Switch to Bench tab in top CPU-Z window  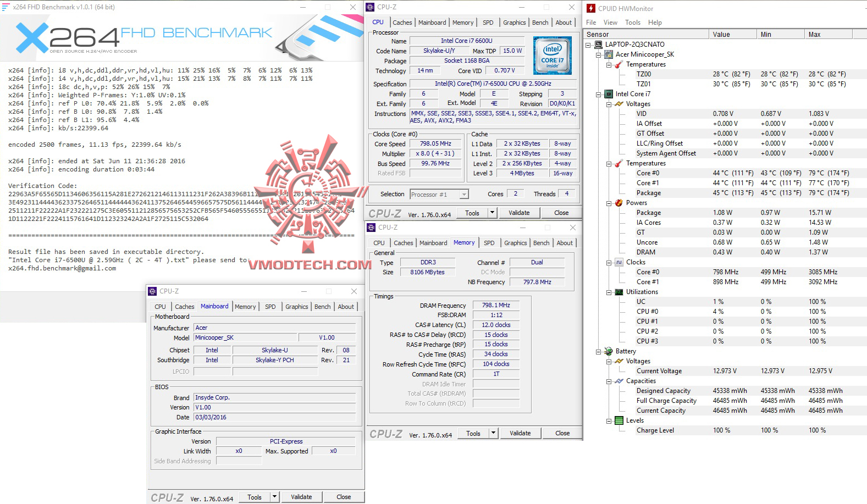pyautogui.click(x=540, y=23)
